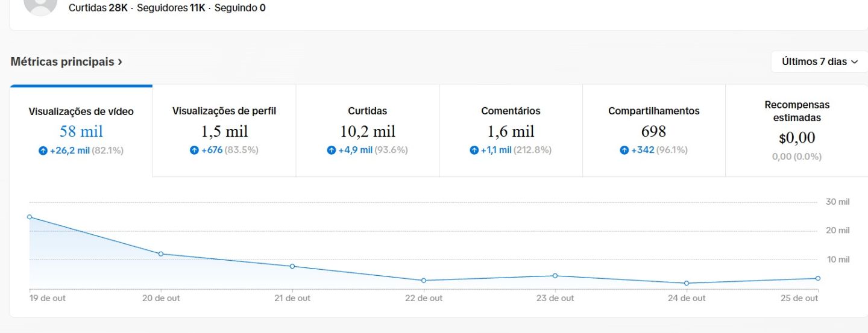Click the "10 mil" axis label

837,260
